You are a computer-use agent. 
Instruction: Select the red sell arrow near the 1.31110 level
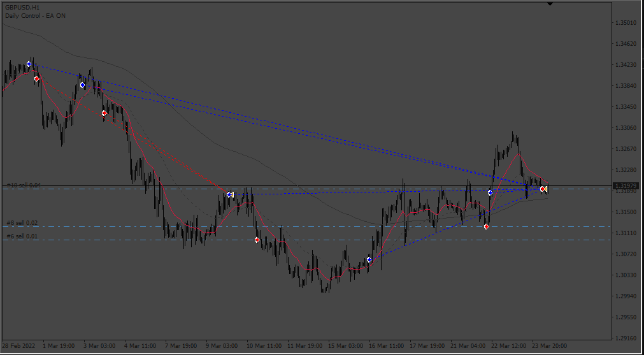tap(257, 240)
